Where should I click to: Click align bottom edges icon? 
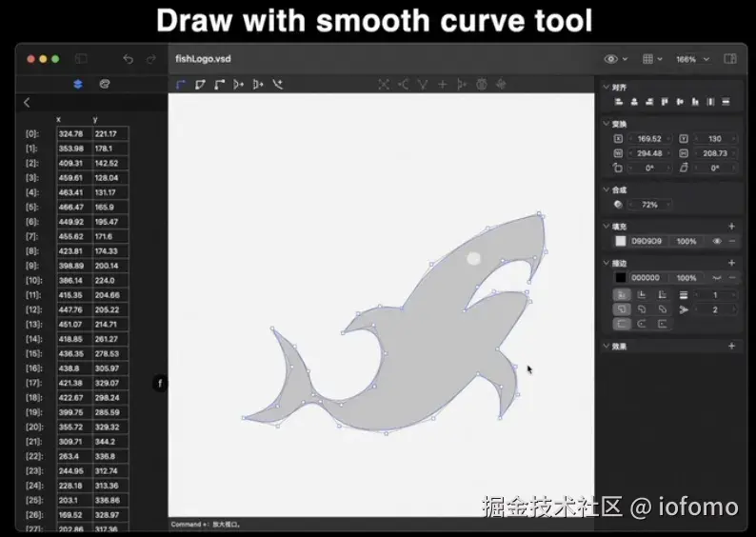coord(695,102)
